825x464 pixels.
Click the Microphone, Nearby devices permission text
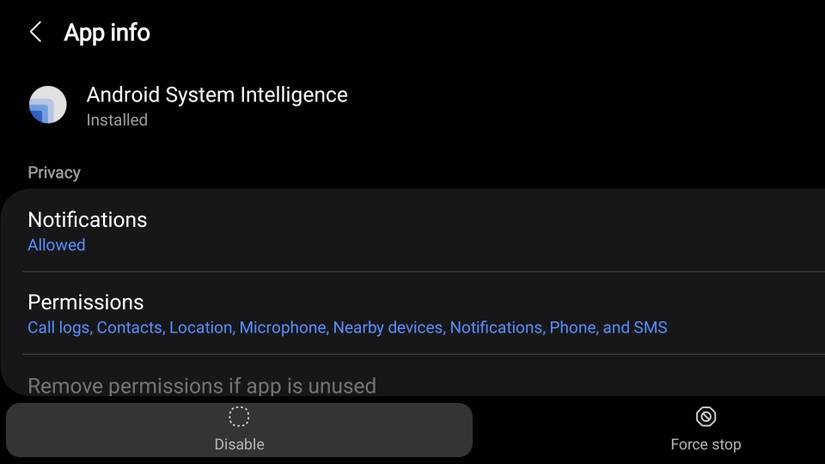coord(340,328)
